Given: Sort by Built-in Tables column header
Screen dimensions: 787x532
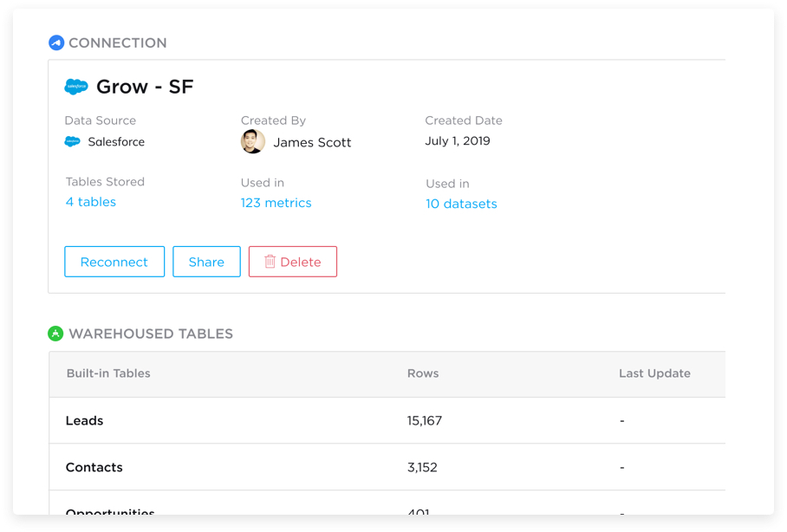Looking at the screenshot, I should (108, 373).
